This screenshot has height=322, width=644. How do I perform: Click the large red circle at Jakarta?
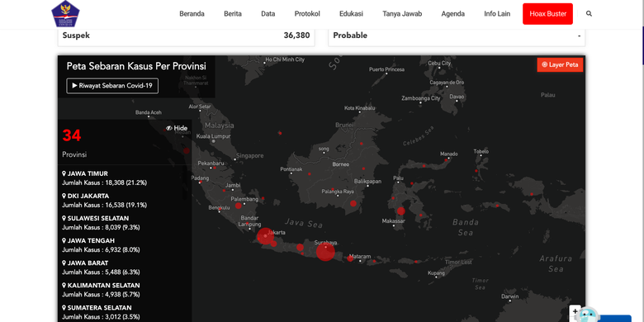265,236
